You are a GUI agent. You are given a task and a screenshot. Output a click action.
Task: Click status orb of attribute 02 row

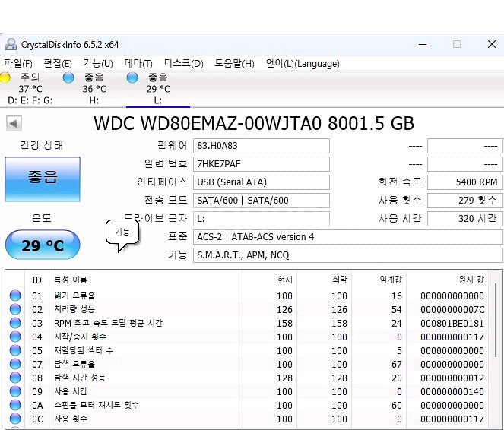15,309
